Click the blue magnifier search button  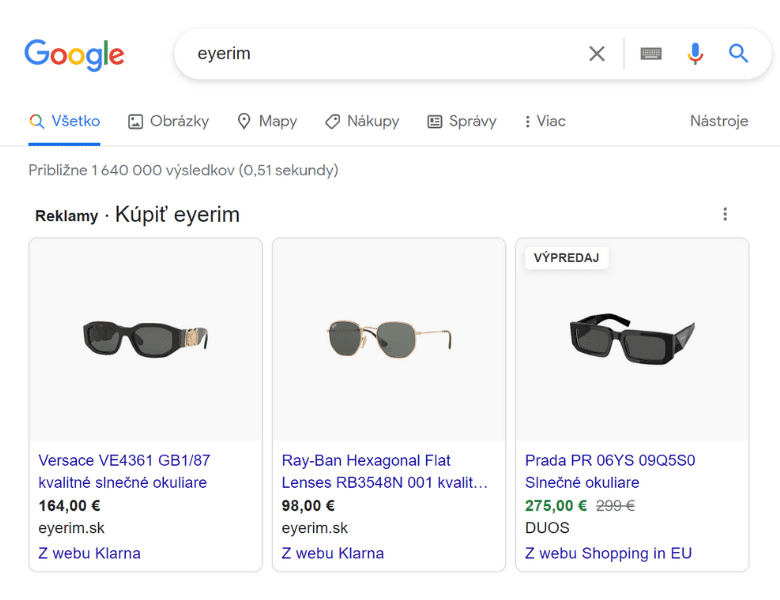(739, 53)
